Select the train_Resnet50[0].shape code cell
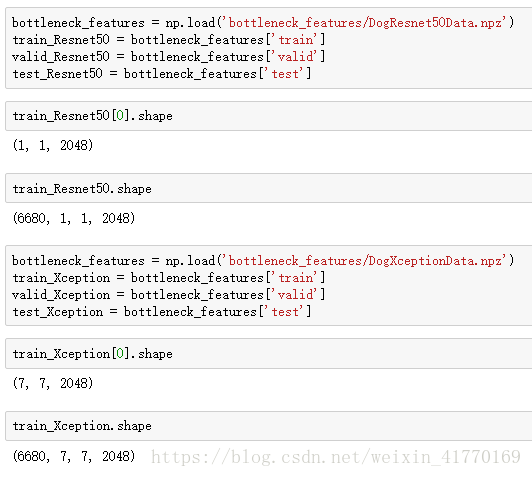This screenshot has width=532, height=477. pyautogui.click(x=269, y=116)
